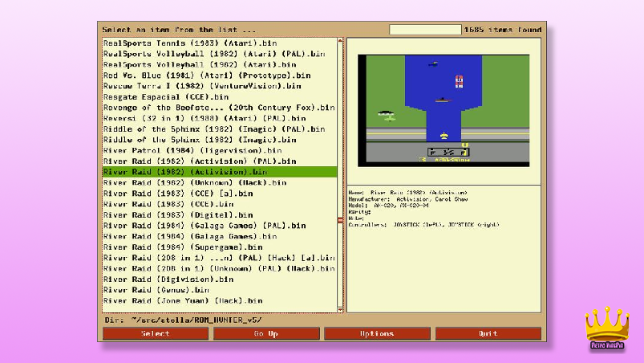
Task: Select Riddle of the Sphinx (1982) (Imagic) (PAL).bin
Action: click(x=220, y=129)
